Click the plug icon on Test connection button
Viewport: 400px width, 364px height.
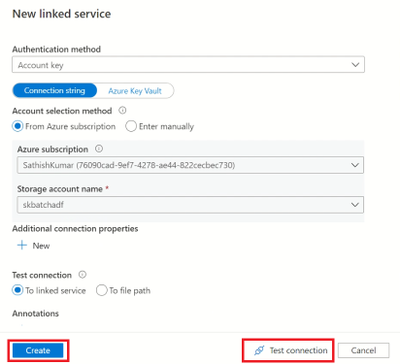coord(259,350)
